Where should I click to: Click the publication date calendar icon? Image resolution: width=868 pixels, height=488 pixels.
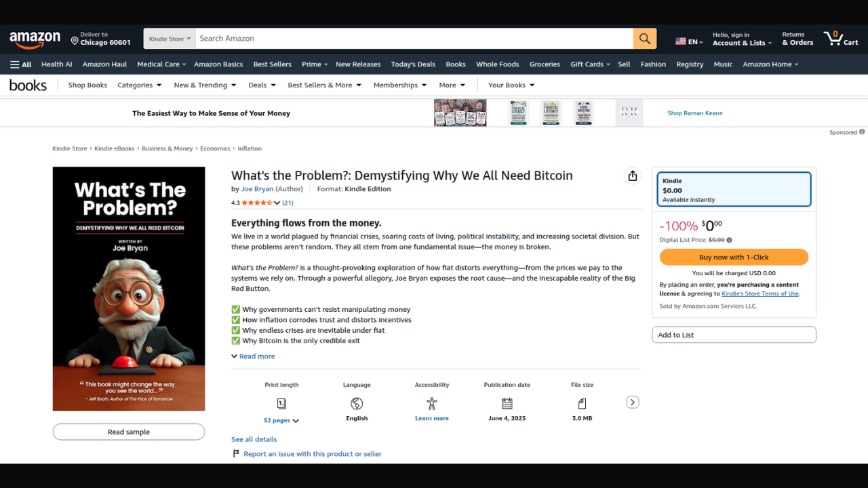click(x=507, y=403)
